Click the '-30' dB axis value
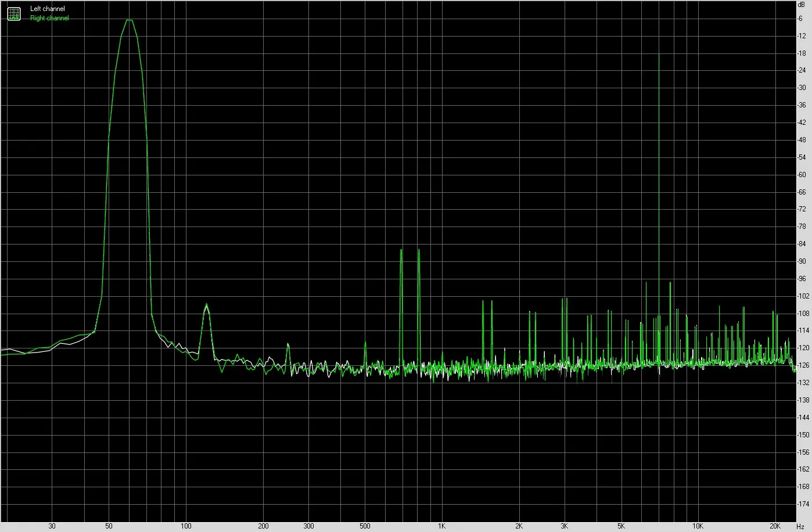812x532 pixels. 802,88
